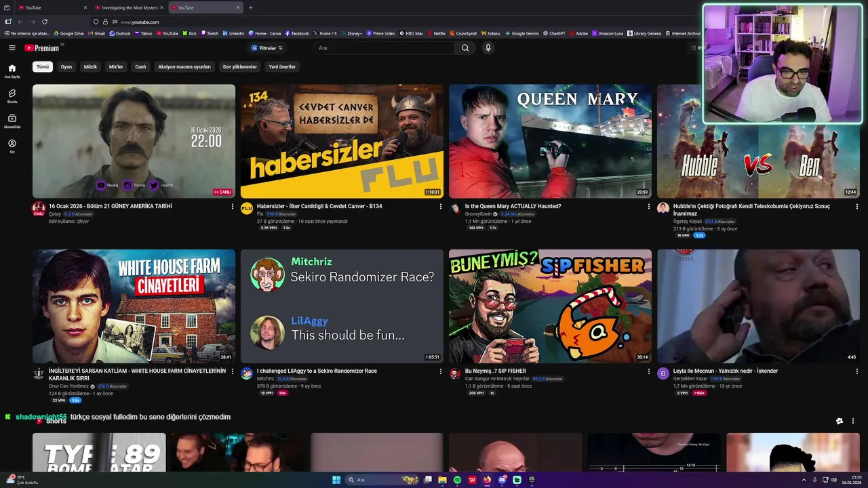The width and height of the screenshot is (868, 488).
Task: Select the Oyun filter chip
Action: [66, 67]
